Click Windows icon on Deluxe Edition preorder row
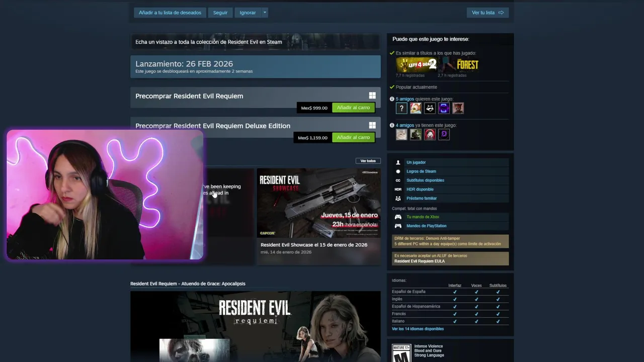Image resolution: width=644 pixels, height=362 pixels. click(372, 125)
